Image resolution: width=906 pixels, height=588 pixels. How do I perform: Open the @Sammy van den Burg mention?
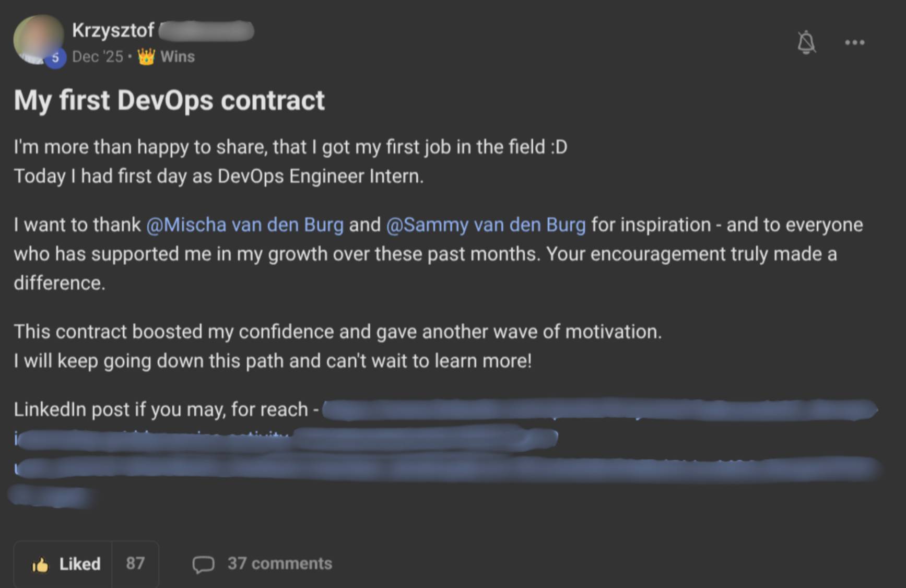486,225
